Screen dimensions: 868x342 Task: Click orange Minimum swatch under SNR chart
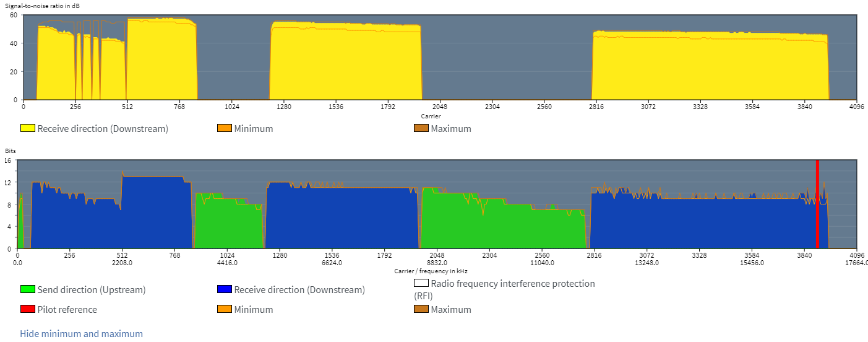click(x=224, y=129)
